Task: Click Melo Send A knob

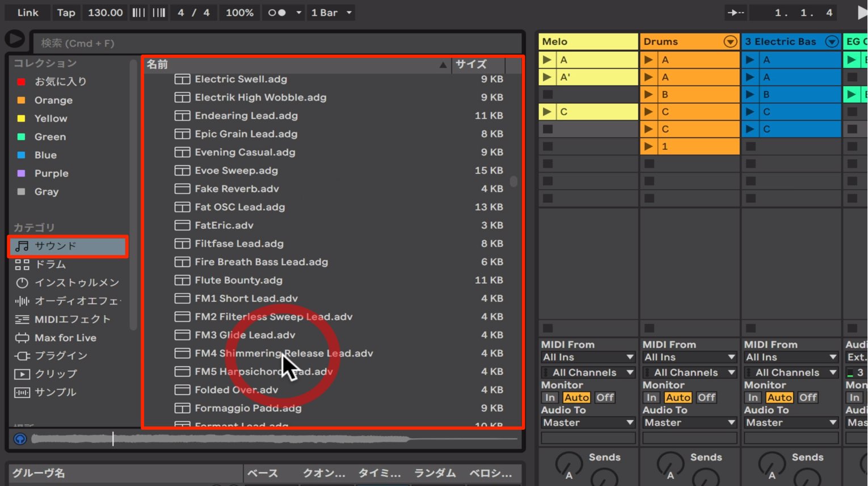Action: tap(569, 464)
